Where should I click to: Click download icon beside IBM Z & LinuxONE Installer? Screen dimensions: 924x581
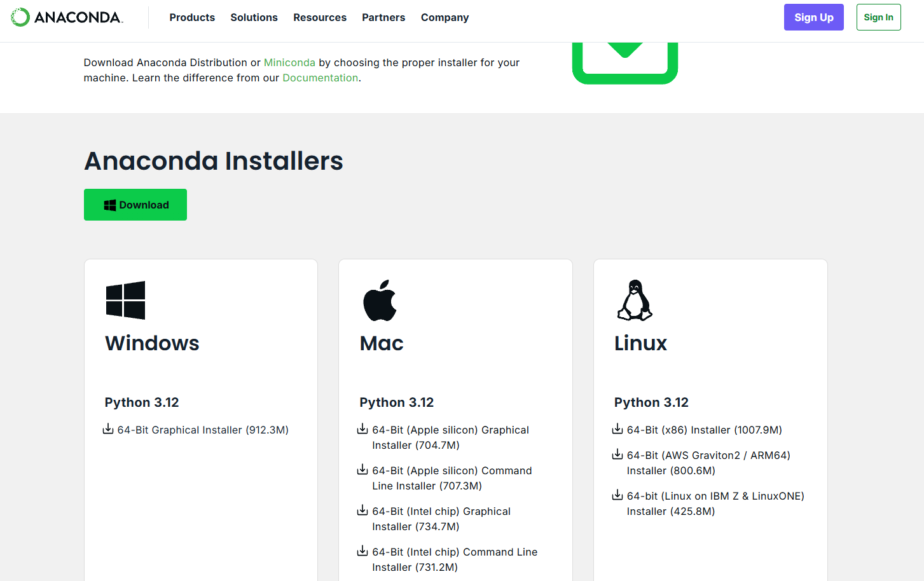point(617,495)
